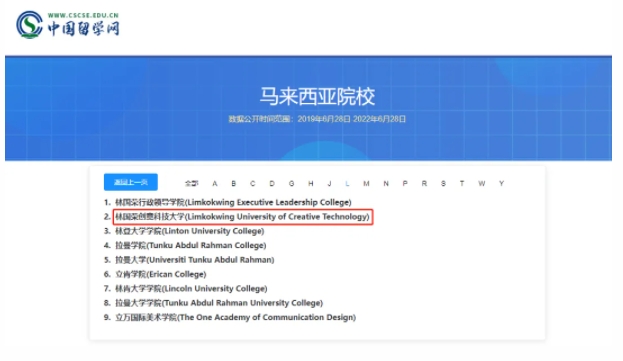The height and width of the screenshot is (361, 623).
Task: Open Limkokwing Executive Leadership College entry
Action: [233, 202]
